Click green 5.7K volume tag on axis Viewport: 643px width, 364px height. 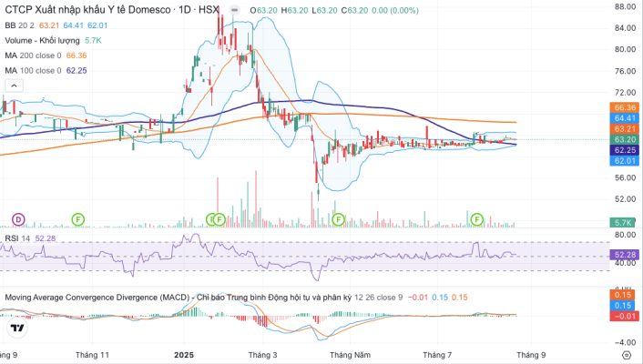click(x=622, y=223)
